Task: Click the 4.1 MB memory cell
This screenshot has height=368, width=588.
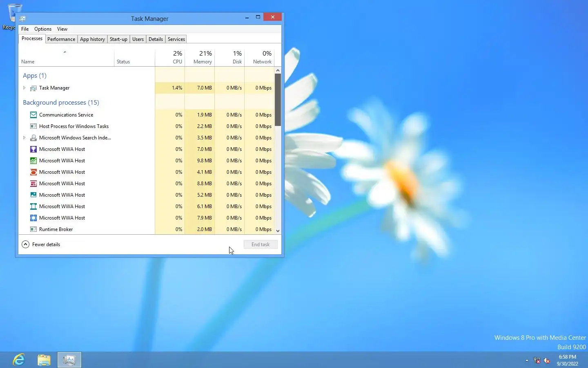Action: click(x=200, y=172)
